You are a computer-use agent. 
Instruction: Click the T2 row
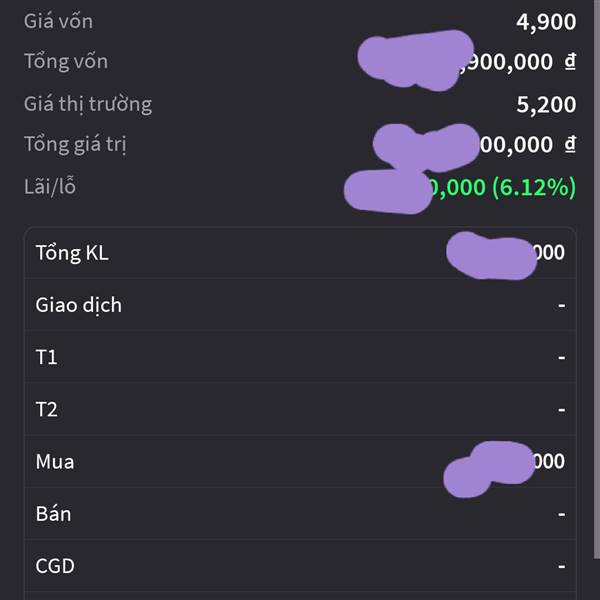300,409
